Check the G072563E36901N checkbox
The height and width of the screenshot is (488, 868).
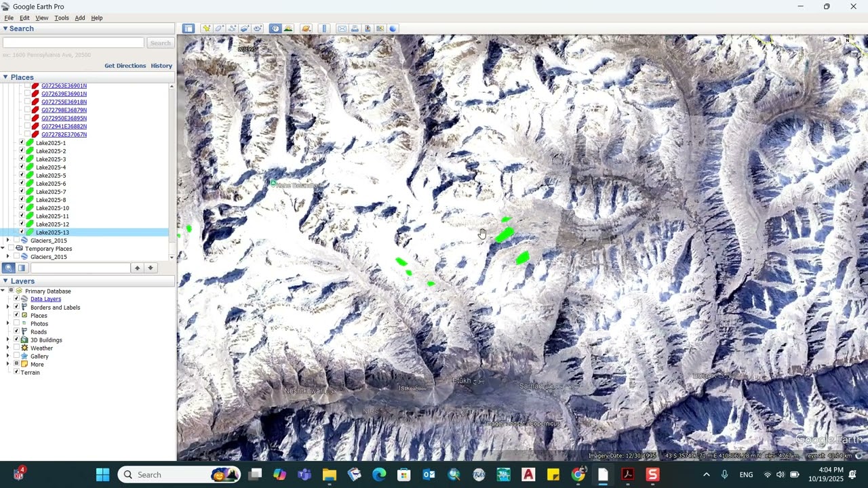click(27, 86)
